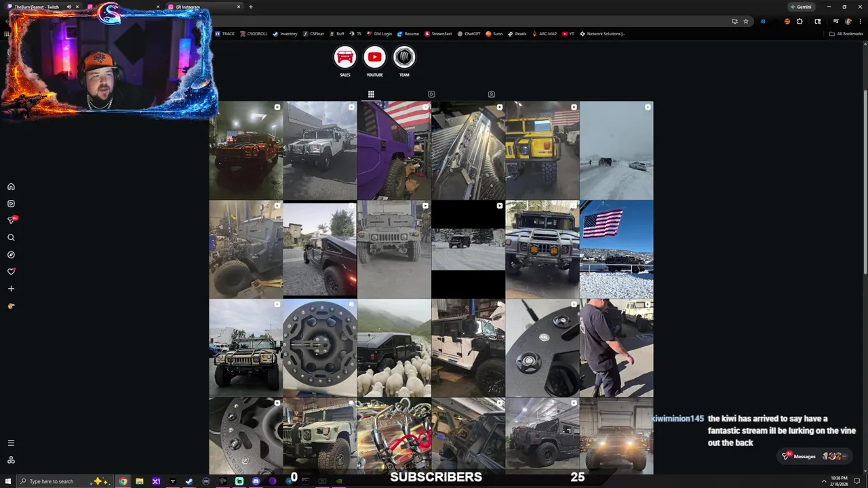Open the CSGOROLL bookmark
This screenshot has width=868, height=488.
[254, 33]
